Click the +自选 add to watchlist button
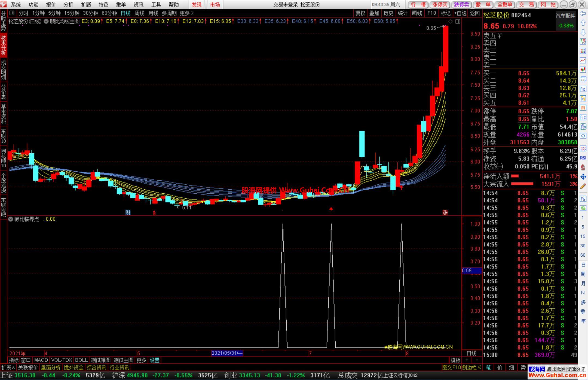 coord(460,13)
